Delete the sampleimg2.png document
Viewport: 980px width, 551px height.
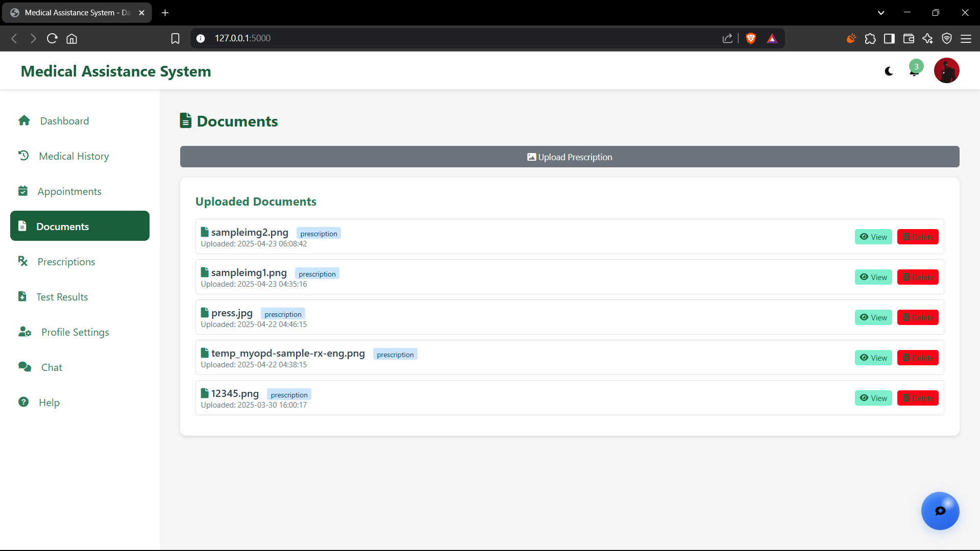click(918, 237)
